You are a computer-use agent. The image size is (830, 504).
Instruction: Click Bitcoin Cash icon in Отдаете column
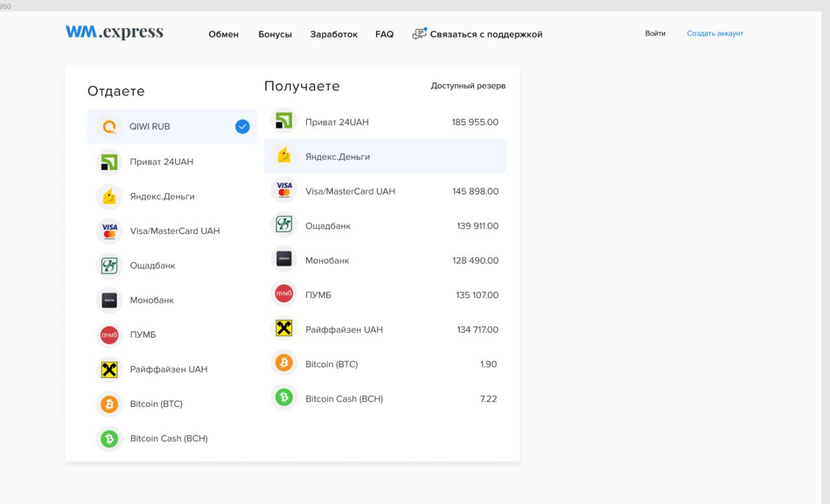(110, 439)
